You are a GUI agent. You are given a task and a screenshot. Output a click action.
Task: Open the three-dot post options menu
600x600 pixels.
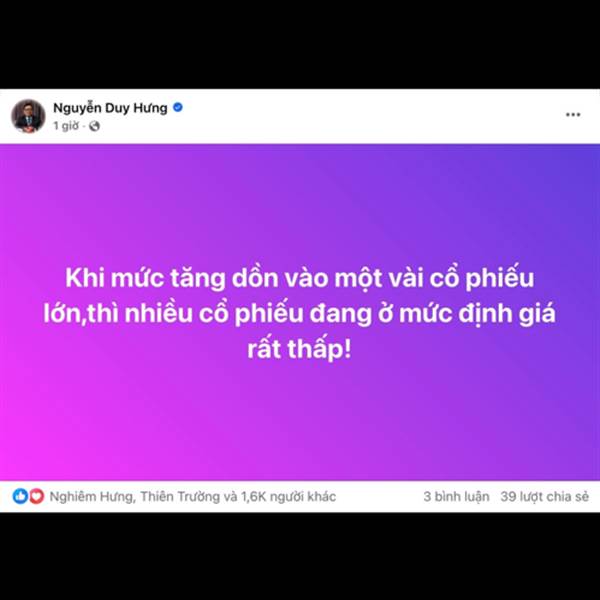point(573,114)
